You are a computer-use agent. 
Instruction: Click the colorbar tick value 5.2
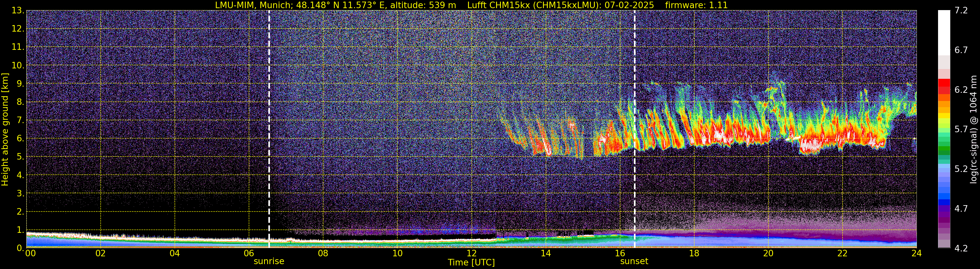(961, 169)
